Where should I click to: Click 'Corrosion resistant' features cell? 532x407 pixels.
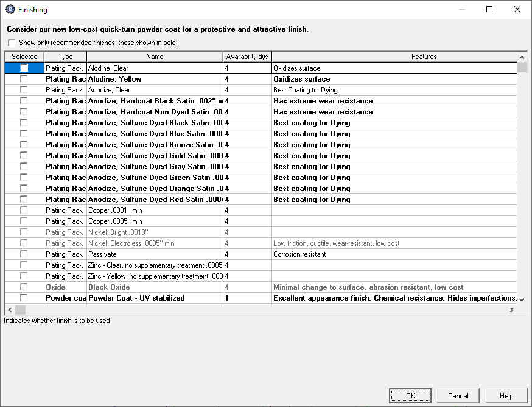pos(394,254)
